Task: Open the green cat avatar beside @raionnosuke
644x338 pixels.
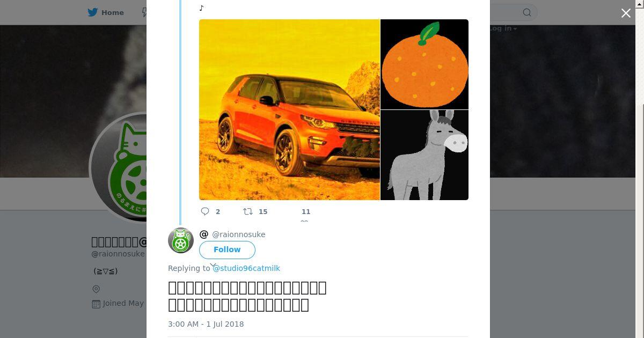Action: (181, 240)
